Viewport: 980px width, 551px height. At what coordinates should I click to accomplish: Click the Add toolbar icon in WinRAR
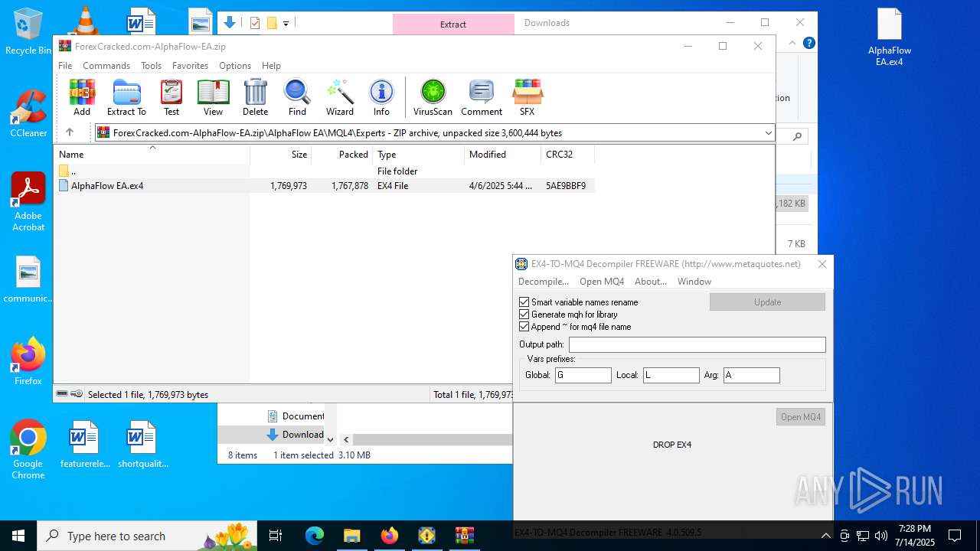click(82, 97)
